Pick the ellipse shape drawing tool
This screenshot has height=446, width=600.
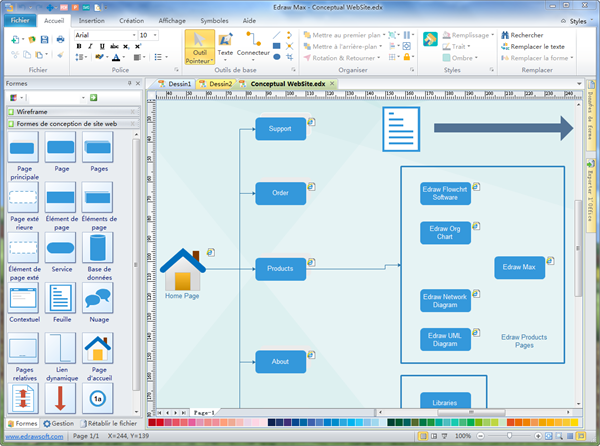tap(277, 57)
